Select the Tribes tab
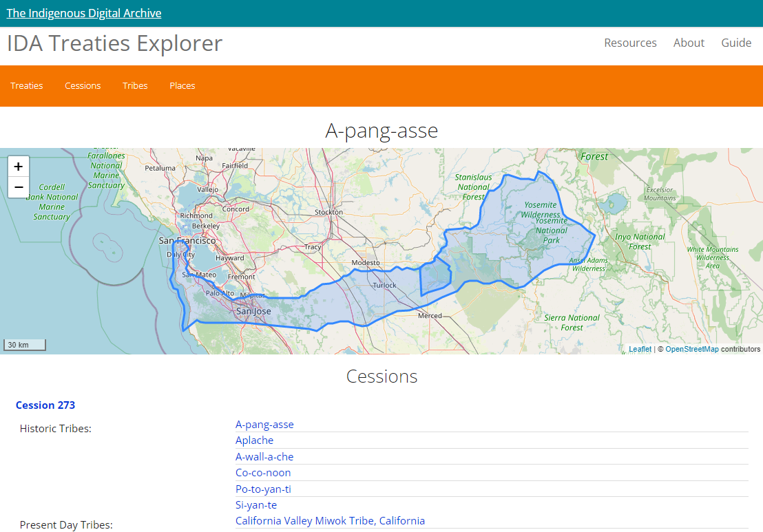This screenshot has height=532, width=763. tap(135, 86)
